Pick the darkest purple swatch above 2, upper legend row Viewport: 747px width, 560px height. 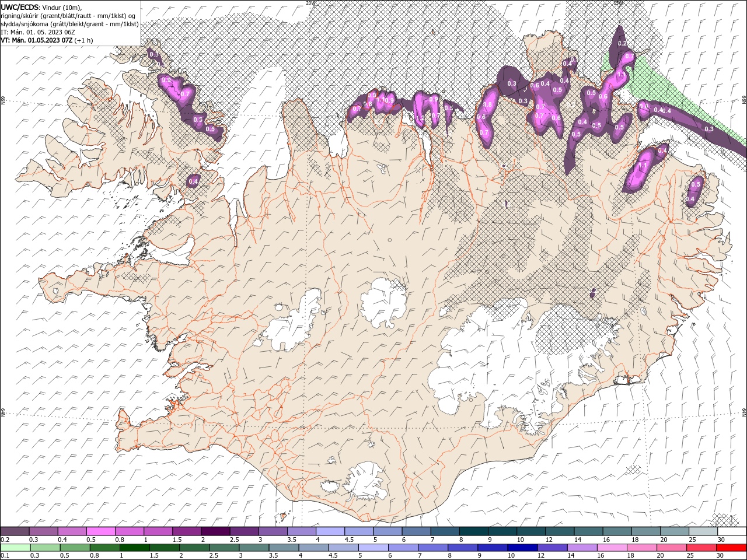coord(215,531)
